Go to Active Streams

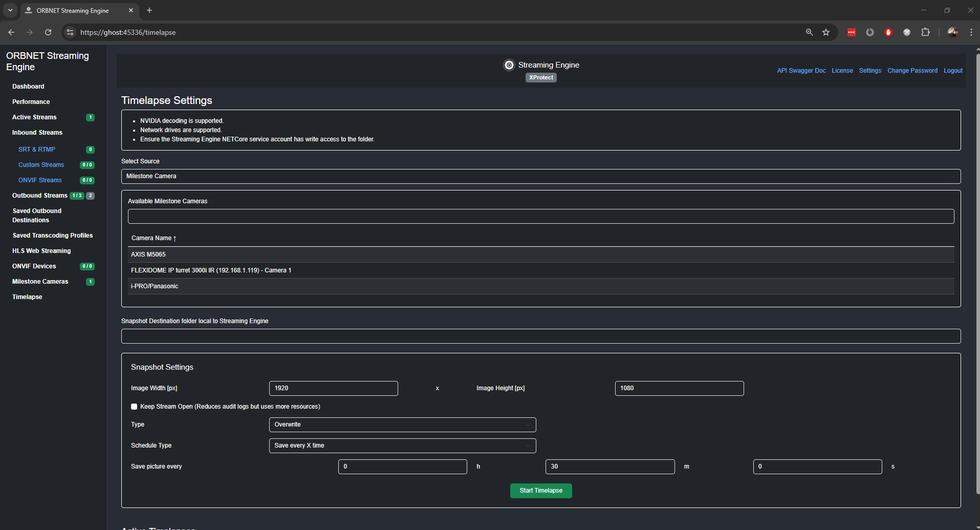point(34,117)
